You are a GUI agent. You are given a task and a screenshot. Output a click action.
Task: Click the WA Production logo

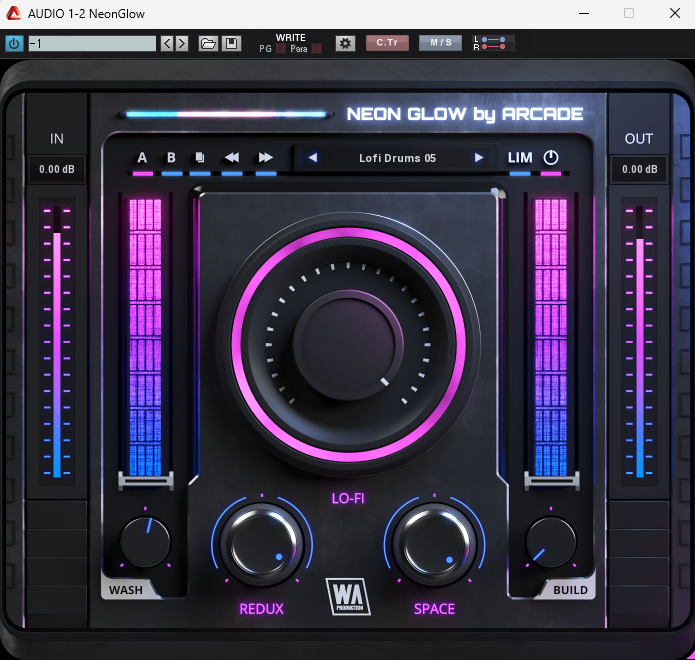348,597
